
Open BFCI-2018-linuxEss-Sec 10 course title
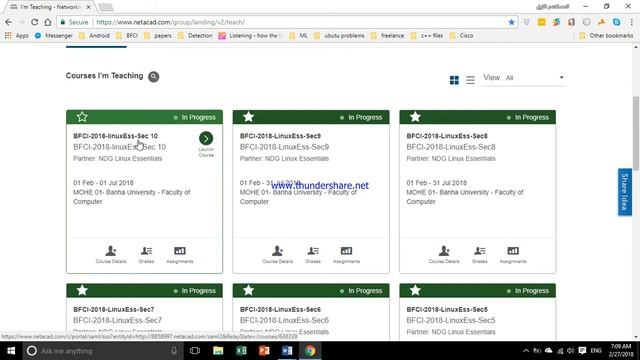point(116,136)
